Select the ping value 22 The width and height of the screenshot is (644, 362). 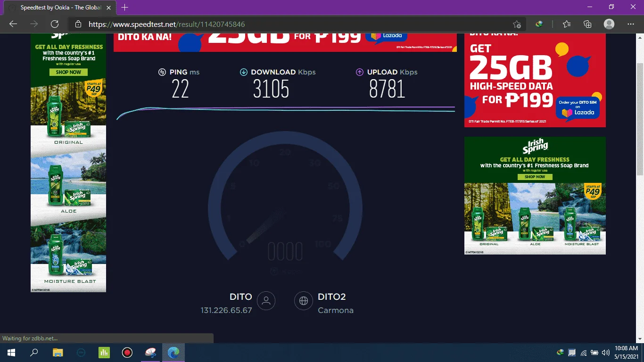180,89
